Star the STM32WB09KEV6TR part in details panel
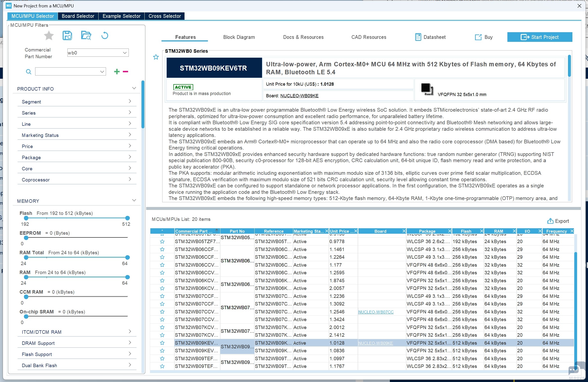 156,57
